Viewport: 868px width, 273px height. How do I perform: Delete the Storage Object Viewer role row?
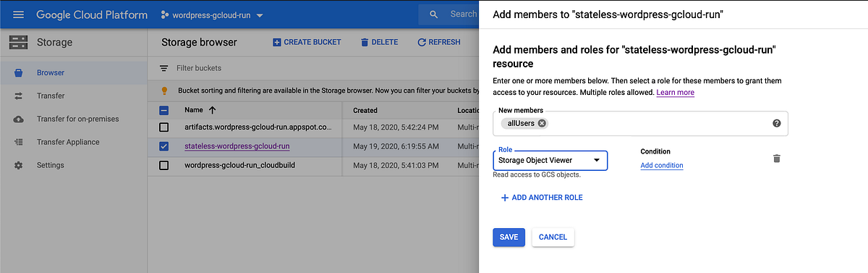click(777, 159)
